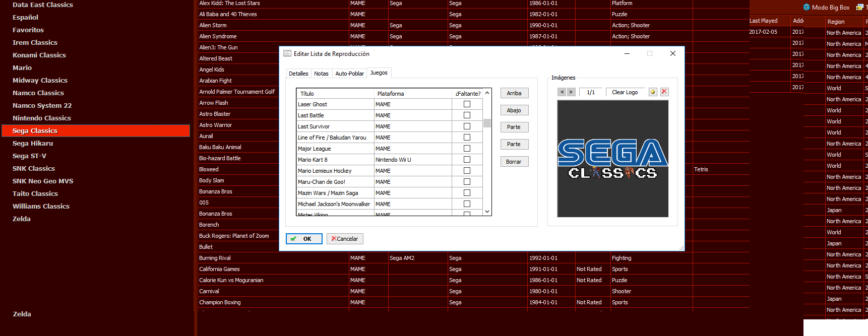868x336 pixels.
Task: Tick the ¿Faltante? checkbox for Maru-Chan de Goo!
Action: point(467,182)
